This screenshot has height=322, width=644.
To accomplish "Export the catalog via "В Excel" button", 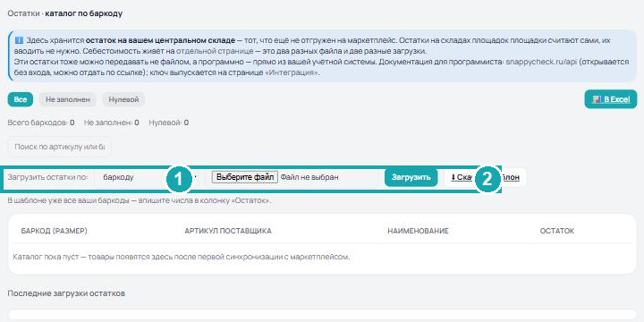I will [610, 99].
